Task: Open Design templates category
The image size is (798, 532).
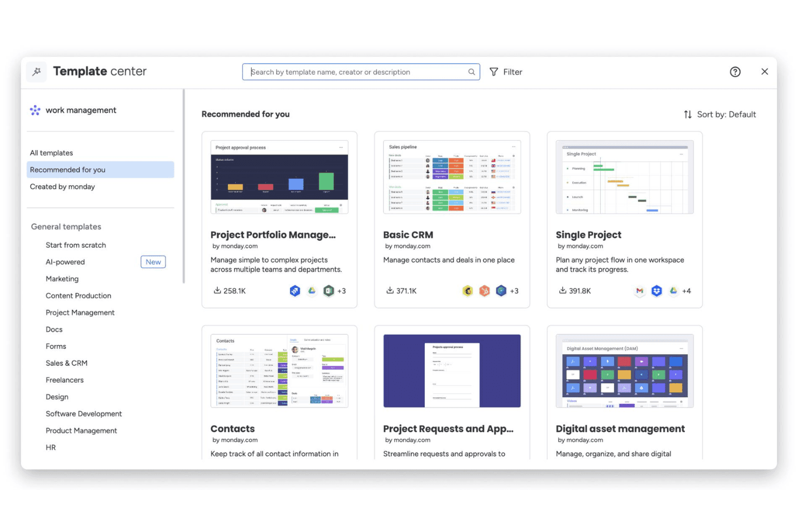Action: 57,397
